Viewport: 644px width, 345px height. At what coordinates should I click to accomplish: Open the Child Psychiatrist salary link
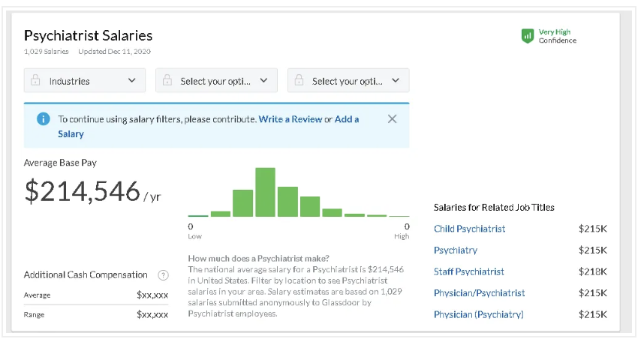469,229
